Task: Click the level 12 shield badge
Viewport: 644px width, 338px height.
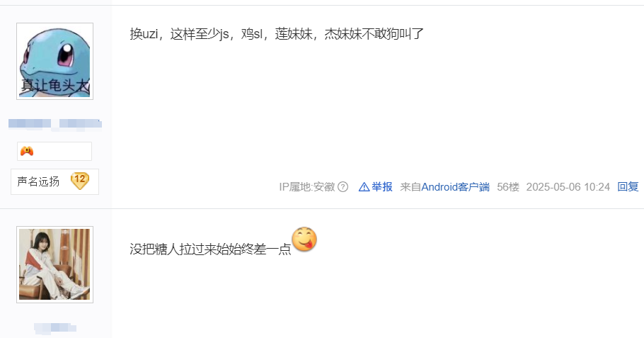Action: pos(80,181)
